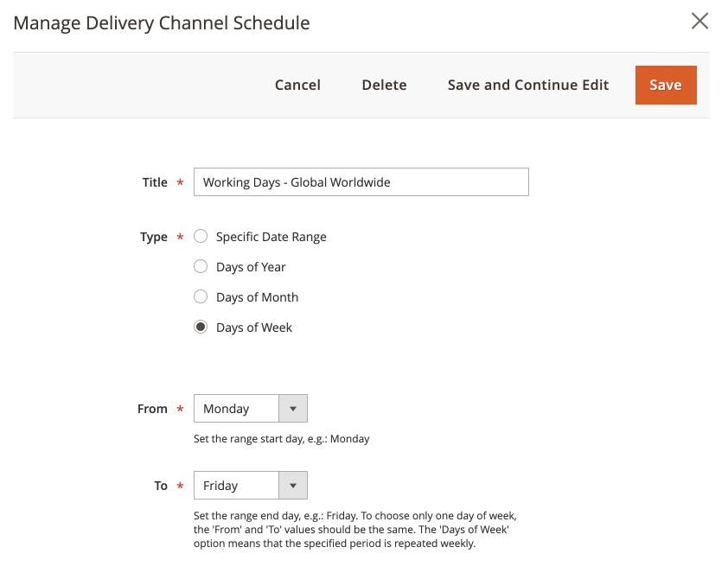Click the 'Specific Date Range' label text
Viewport: 728px width, 579px height.
pyautogui.click(x=271, y=237)
